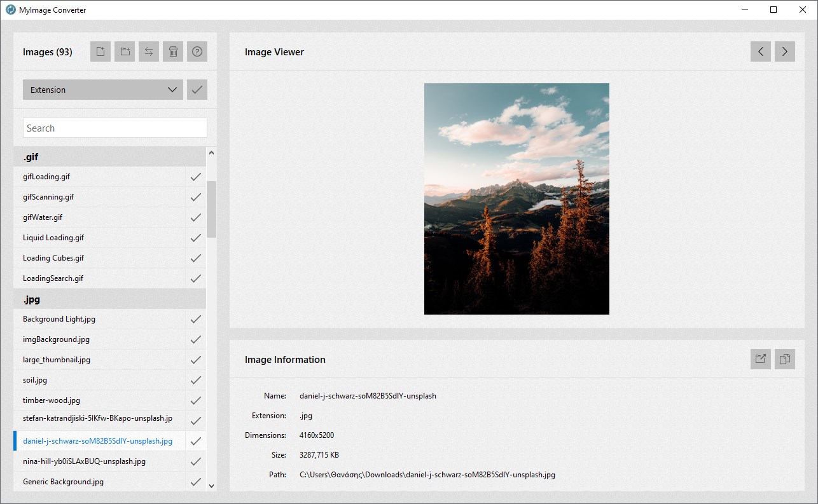818x504 pixels.
Task: Toggle checkmark for gifScanning.gif
Action: click(x=196, y=197)
